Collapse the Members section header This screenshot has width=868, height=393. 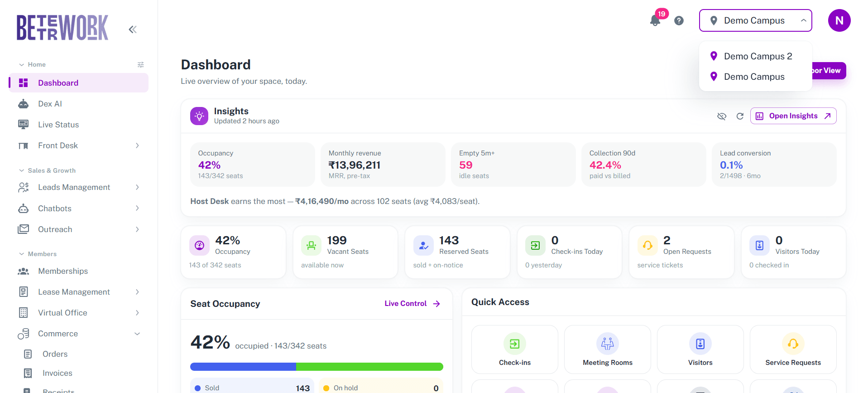click(38, 254)
